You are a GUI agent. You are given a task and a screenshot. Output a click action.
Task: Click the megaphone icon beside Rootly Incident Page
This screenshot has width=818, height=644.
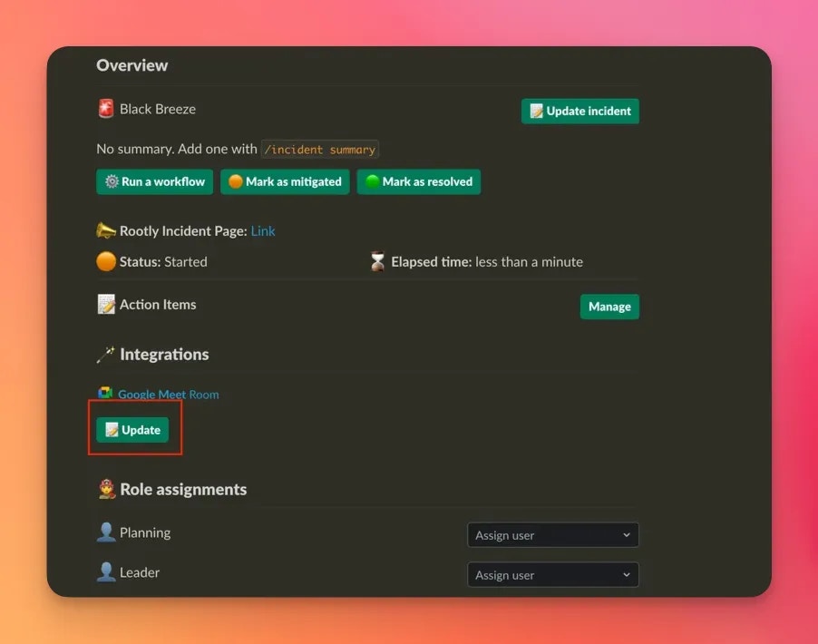tap(106, 230)
